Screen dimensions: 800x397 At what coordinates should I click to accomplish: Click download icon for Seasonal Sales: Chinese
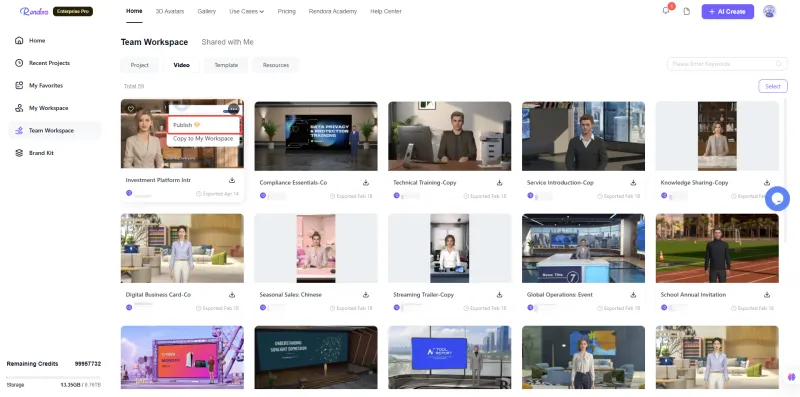pos(366,295)
